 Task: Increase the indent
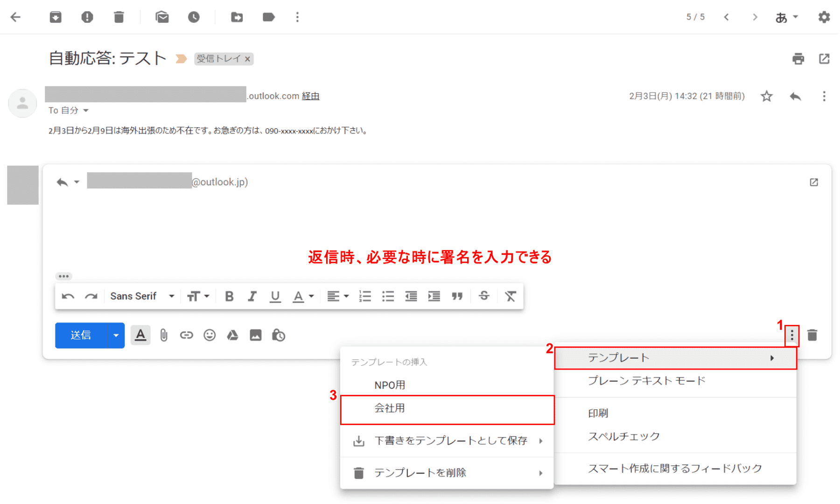click(x=434, y=296)
